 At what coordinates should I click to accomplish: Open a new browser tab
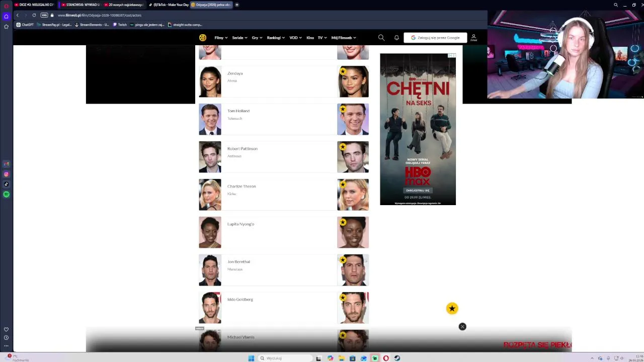coord(236,5)
